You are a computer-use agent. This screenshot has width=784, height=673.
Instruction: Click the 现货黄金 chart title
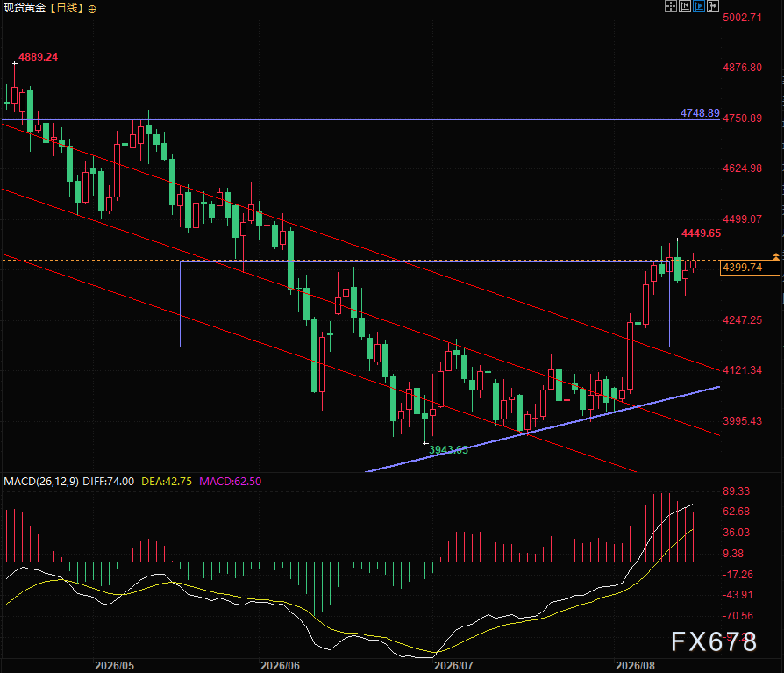tap(25, 8)
